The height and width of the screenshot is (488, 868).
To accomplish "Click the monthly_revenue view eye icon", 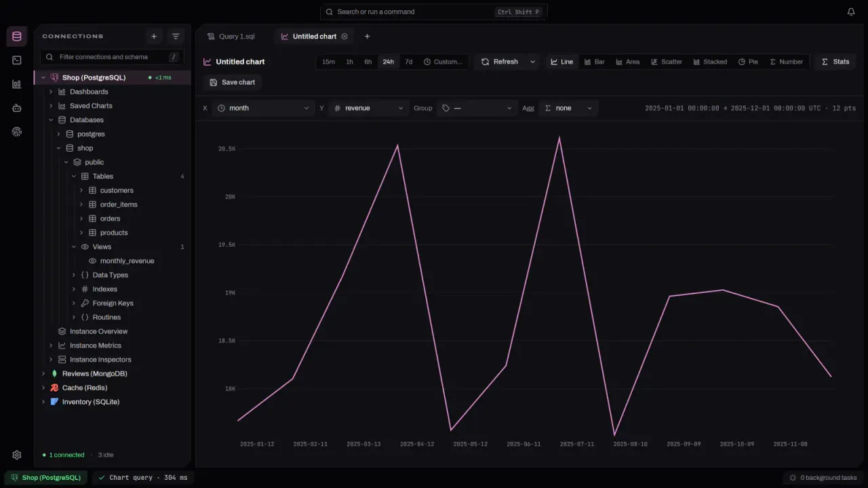I will click(x=93, y=261).
